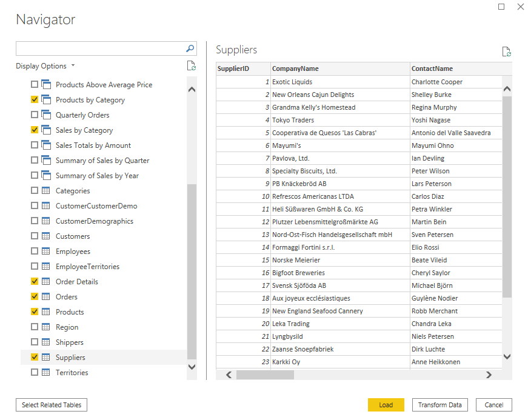Refresh the navigator tree list icon
Screen dimensions: 528x420
click(192, 65)
